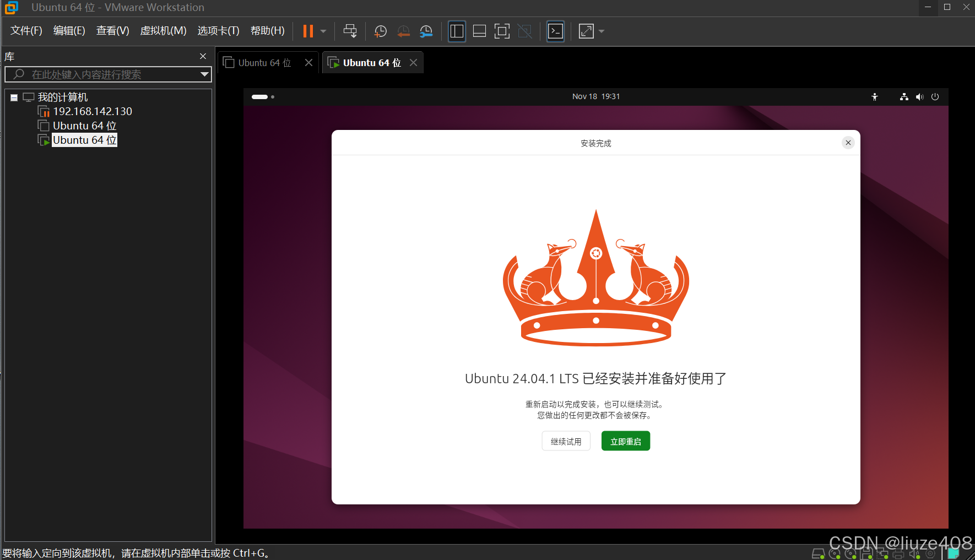Viewport: 975px width, 560px height.
Task: Open the message log icon in status bar
Action: point(954,554)
